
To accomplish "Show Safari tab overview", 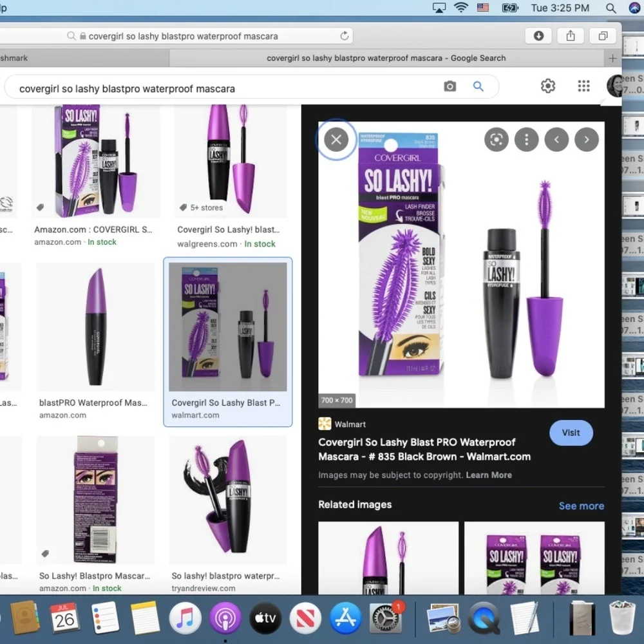I will pos(603,36).
